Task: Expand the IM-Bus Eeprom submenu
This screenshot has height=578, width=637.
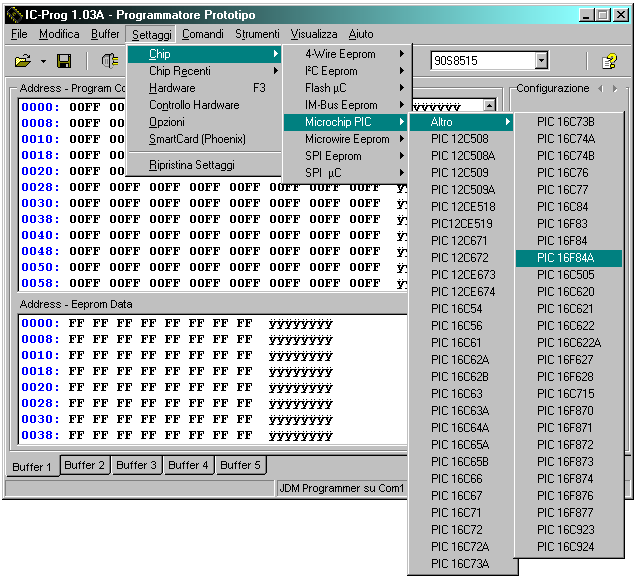Action: pyautogui.click(x=348, y=105)
